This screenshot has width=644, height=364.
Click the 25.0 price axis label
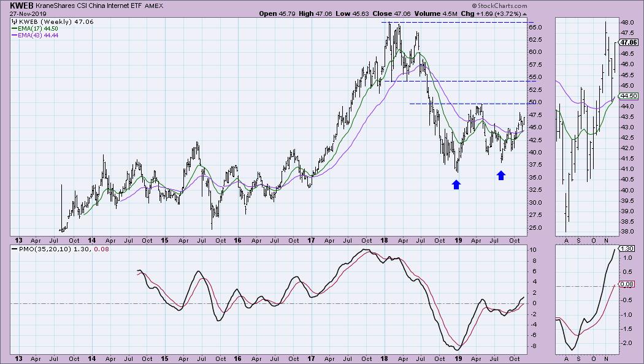[535, 228]
